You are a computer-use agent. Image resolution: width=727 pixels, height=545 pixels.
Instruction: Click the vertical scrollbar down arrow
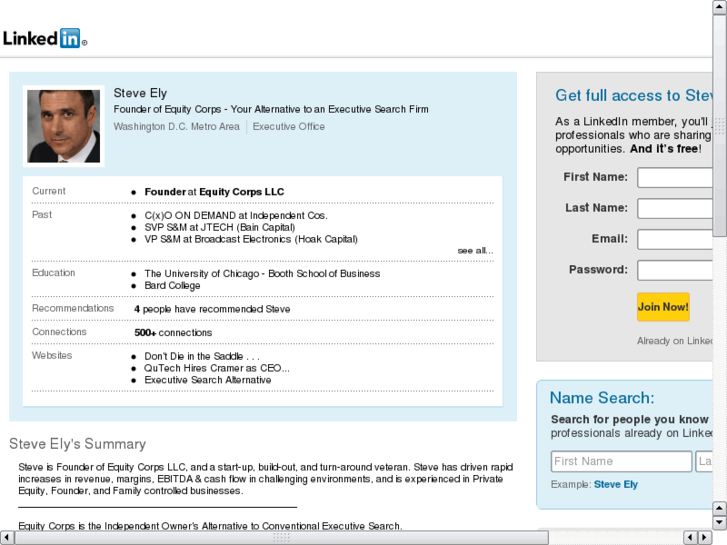(719, 523)
